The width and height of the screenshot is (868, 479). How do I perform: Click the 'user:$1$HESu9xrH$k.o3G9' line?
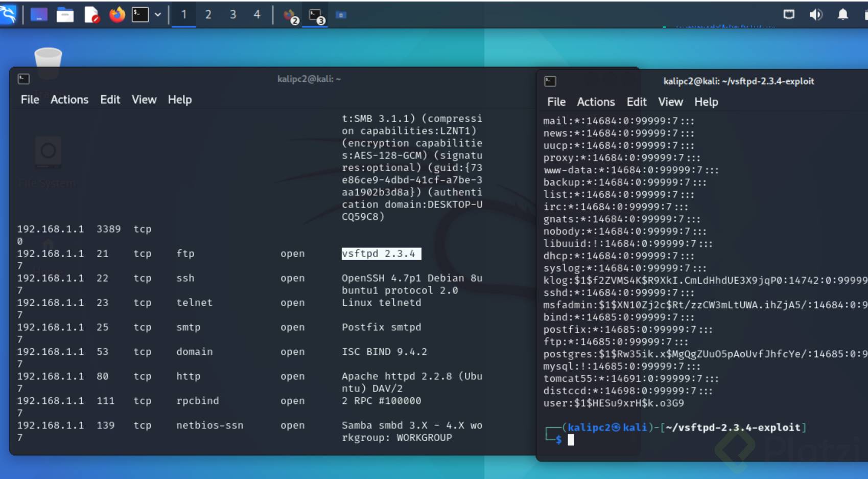[614, 403]
